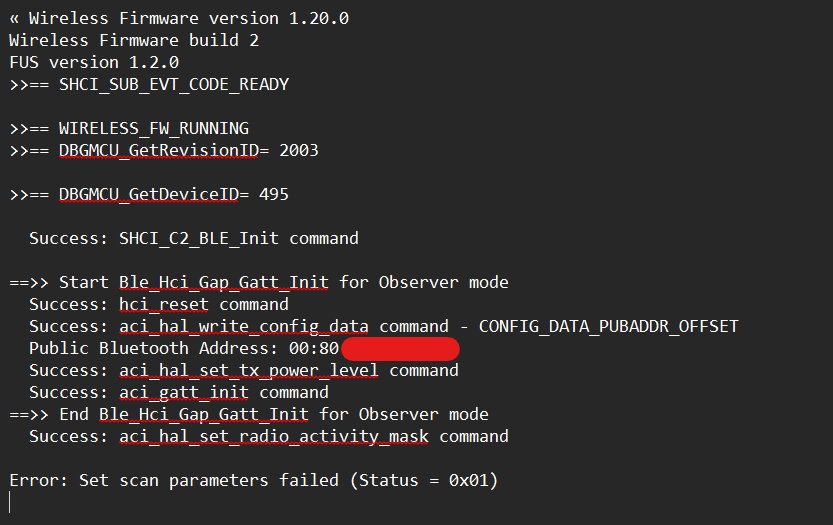
Task: Click the red redacted Bluetooth address block
Action: 400,349
